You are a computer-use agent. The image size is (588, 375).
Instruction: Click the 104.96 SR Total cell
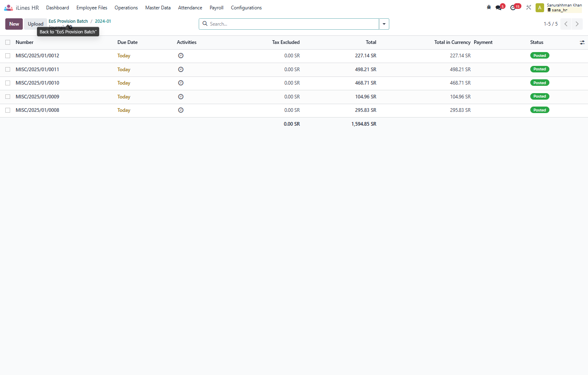(366, 97)
